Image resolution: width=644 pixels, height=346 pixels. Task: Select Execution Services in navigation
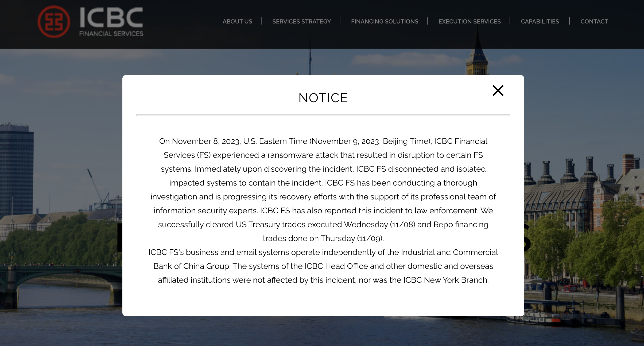[x=470, y=21]
